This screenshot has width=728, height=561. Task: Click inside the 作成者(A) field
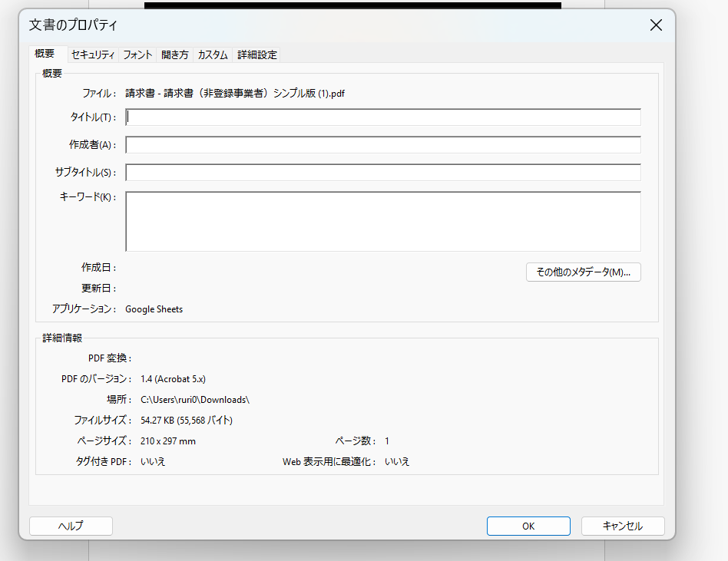[382, 145]
